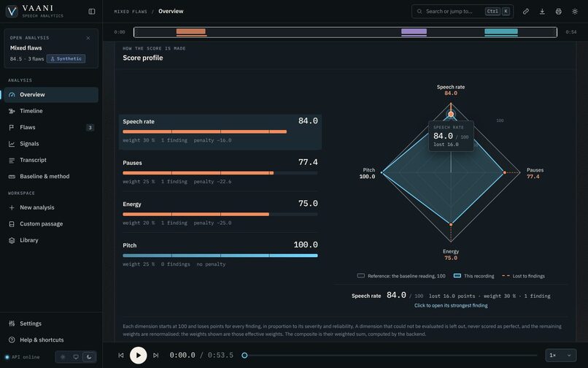This screenshot has width=588, height=368.
Task: Switch to light theme in sidebar toggle
Action: (63, 357)
